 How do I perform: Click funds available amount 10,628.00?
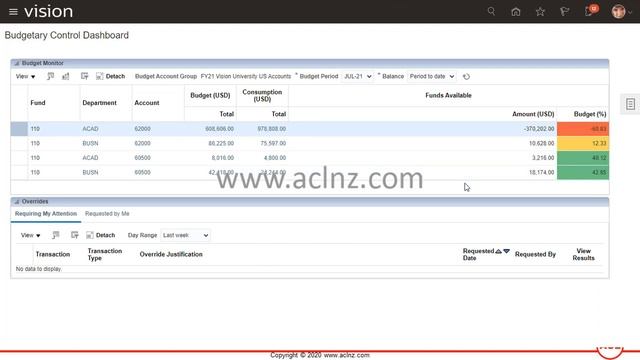pyautogui.click(x=541, y=143)
